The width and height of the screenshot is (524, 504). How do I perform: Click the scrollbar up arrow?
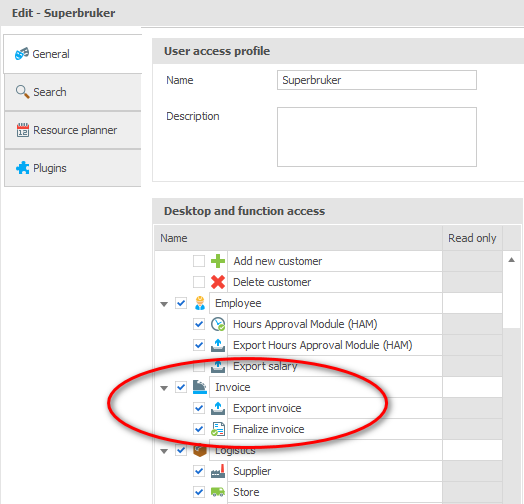[x=511, y=260]
